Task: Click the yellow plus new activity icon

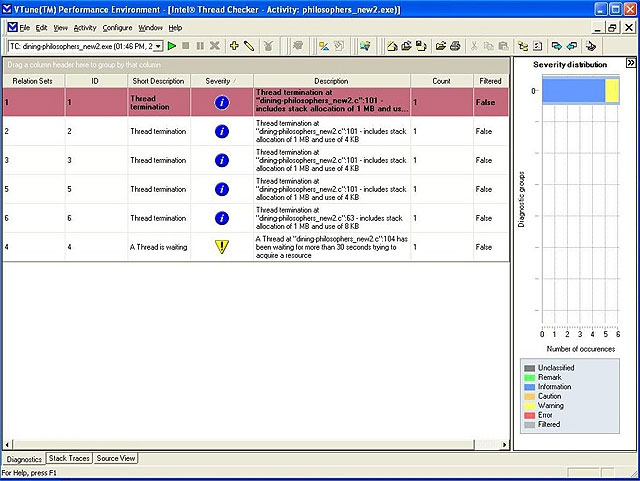Action: pyautogui.click(x=234, y=46)
